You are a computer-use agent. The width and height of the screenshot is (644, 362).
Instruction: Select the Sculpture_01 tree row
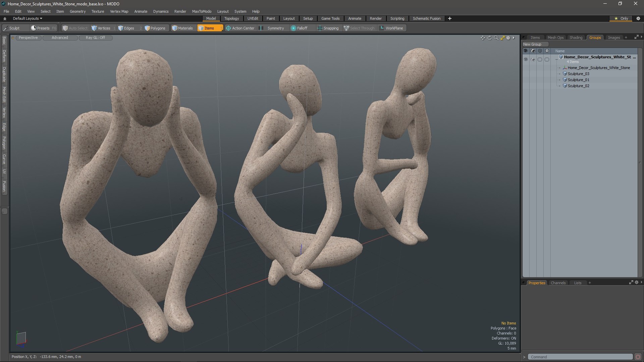580,80
